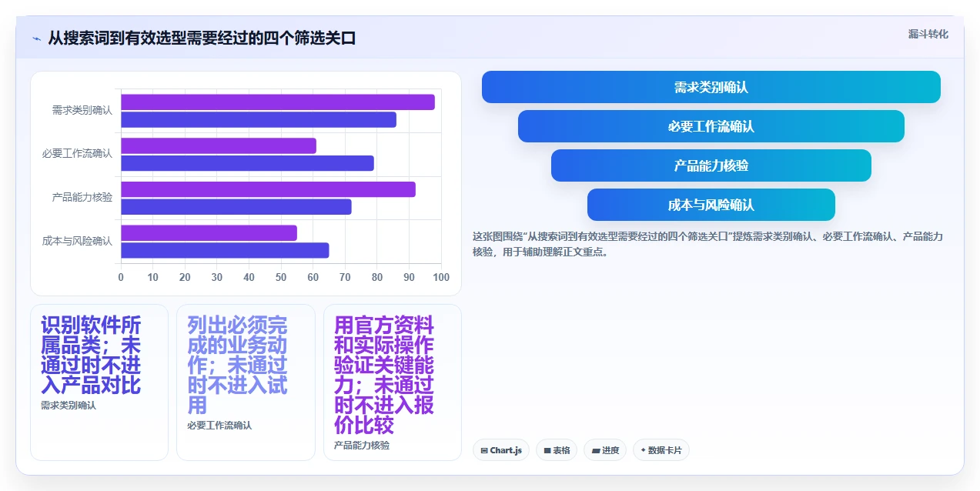Click the lightning icon beside the title
Image resolution: width=980 pixels, height=491 pixels.
[36, 38]
